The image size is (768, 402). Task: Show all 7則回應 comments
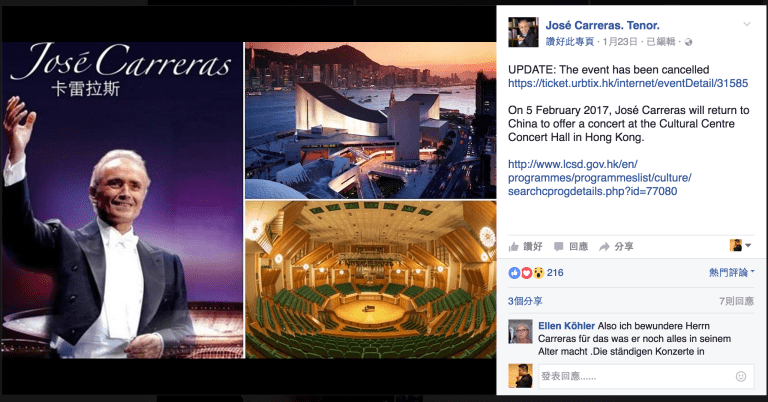[736, 301]
